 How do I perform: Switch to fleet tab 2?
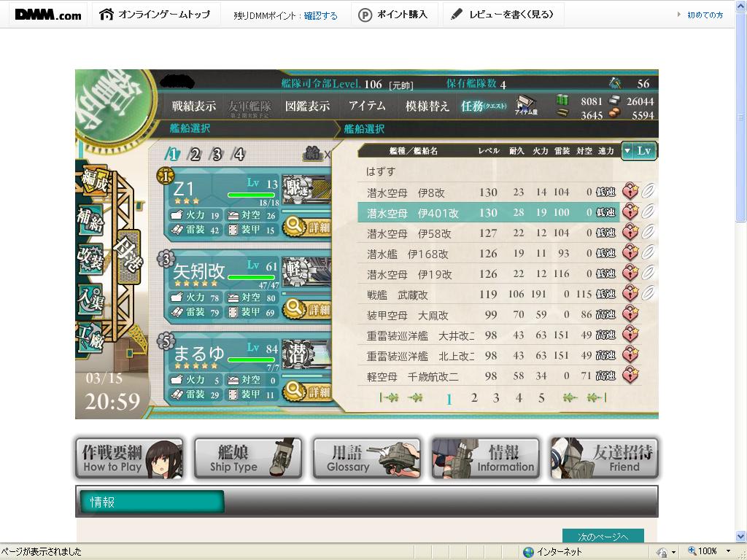pyautogui.click(x=194, y=155)
